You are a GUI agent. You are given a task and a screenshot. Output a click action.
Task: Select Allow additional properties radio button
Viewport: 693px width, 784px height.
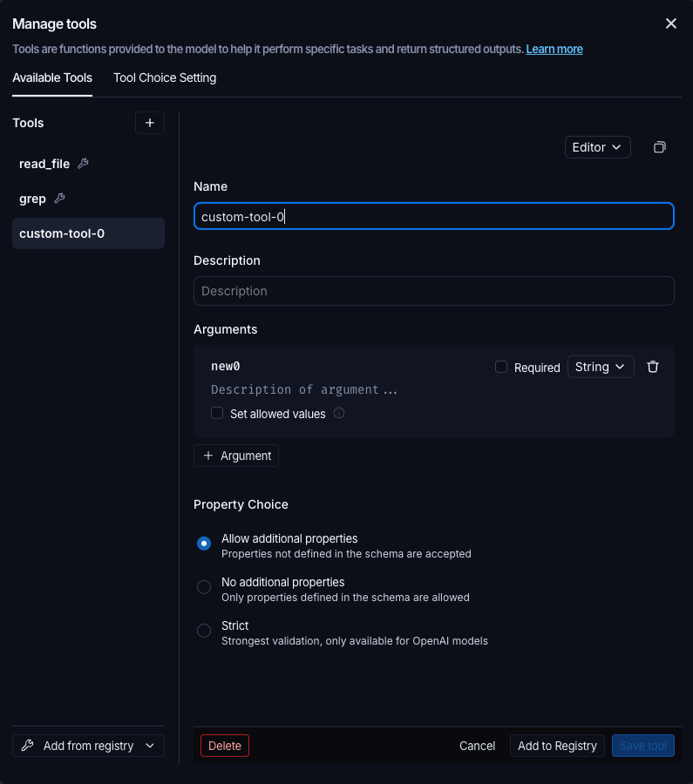pyautogui.click(x=204, y=544)
